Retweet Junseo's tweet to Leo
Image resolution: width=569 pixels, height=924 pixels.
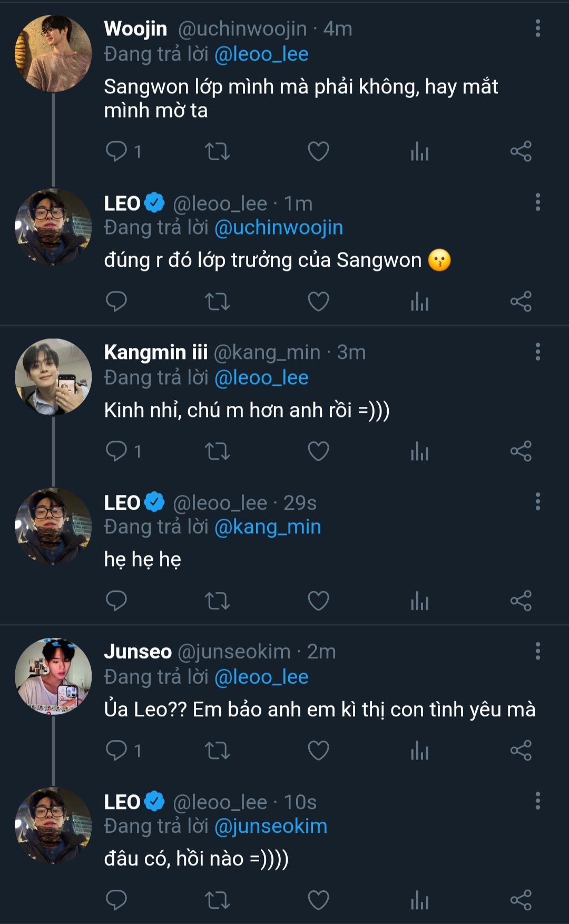[x=217, y=751]
